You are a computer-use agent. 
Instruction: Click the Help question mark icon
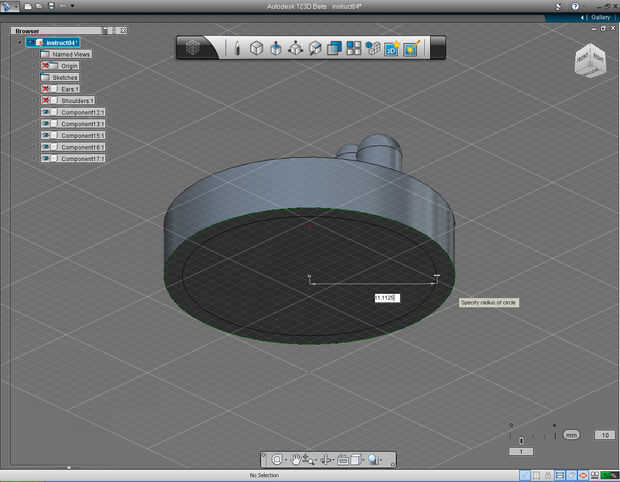(575, 6)
